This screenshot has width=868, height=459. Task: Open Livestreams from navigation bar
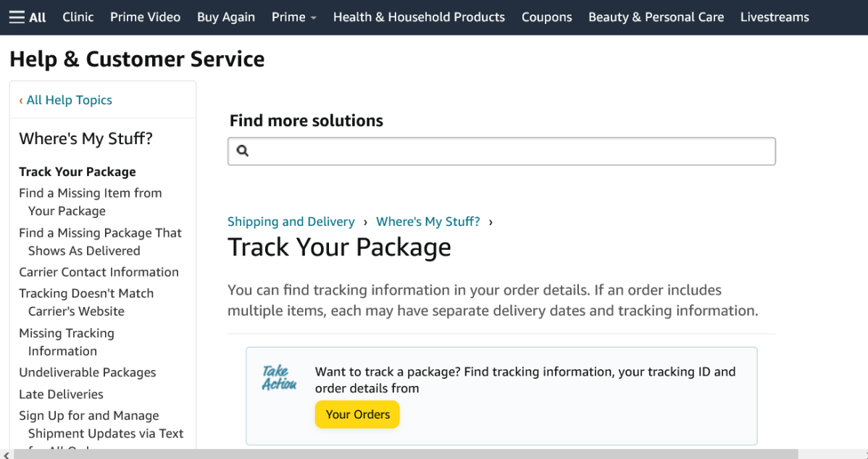(x=775, y=17)
